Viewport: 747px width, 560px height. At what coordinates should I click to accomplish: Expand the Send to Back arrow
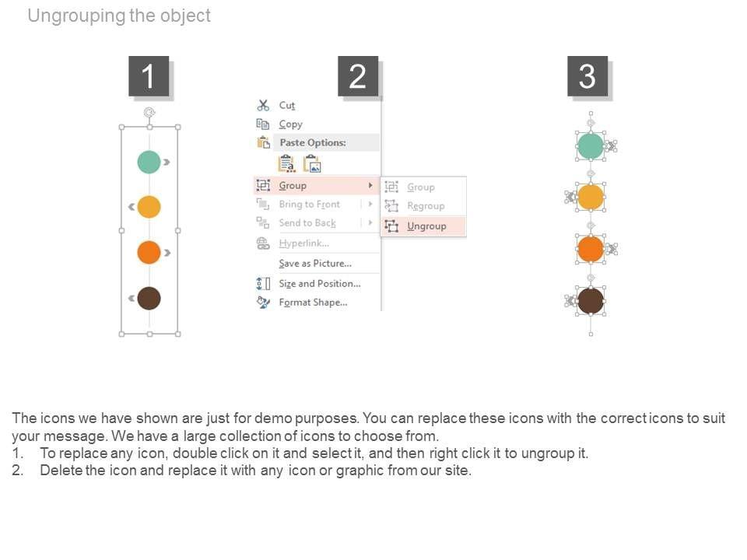pyautogui.click(x=370, y=223)
